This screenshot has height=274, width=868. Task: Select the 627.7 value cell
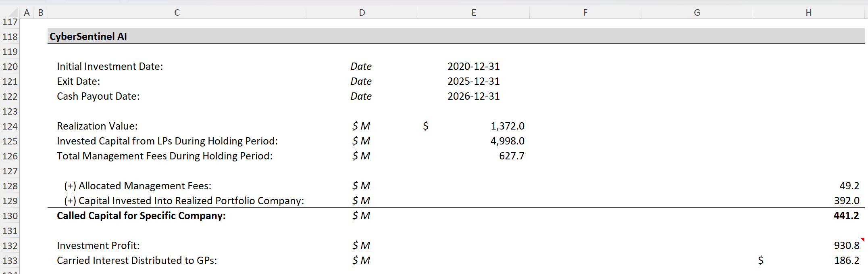pos(474,156)
